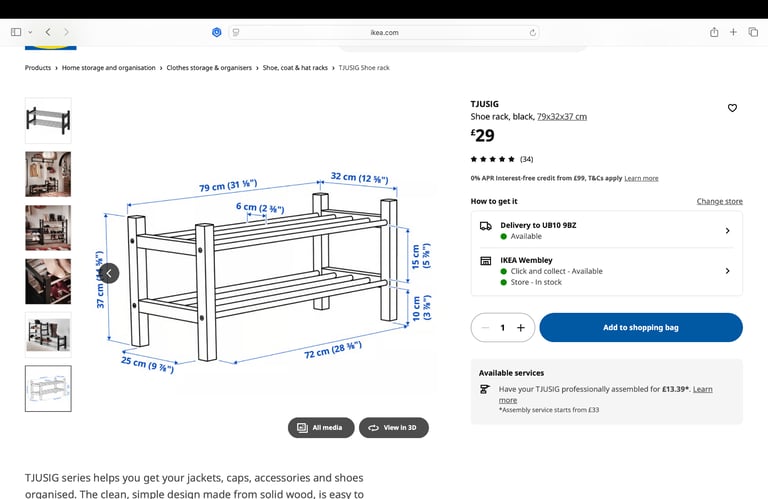The width and height of the screenshot is (768, 499).
Task: Open Shoe, coat & hat racks breadcrumb
Action: pyautogui.click(x=295, y=68)
